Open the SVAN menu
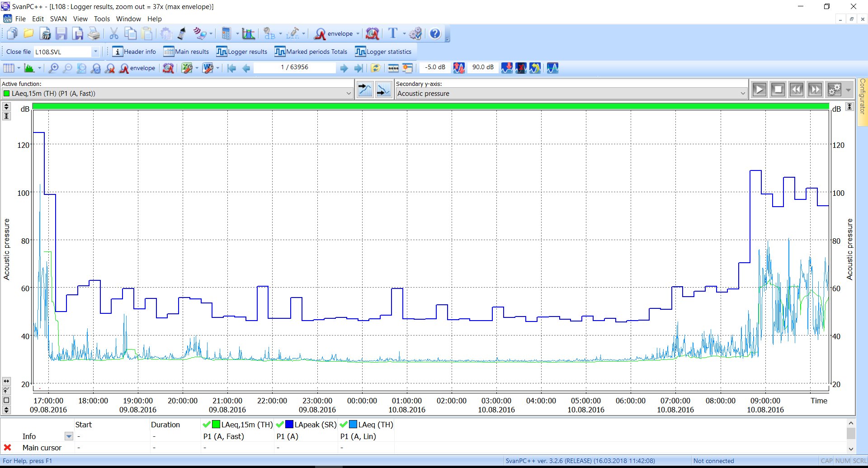The image size is (868, 468). pyautogui.click(x=58, y=19)
